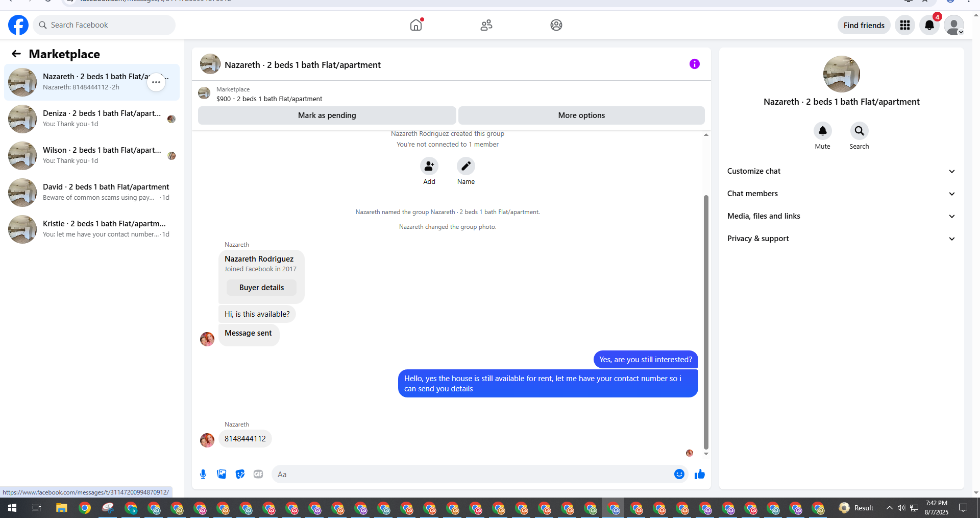
Task: Open the Kristie conversation
Action: coord(92,229)
